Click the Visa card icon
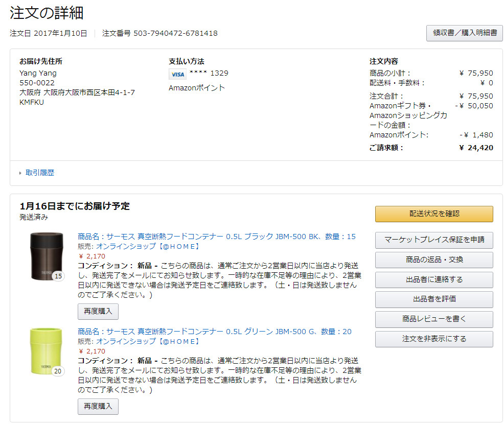Image resolution: width=504 pixels, height=424 pixels. point(177,74)
